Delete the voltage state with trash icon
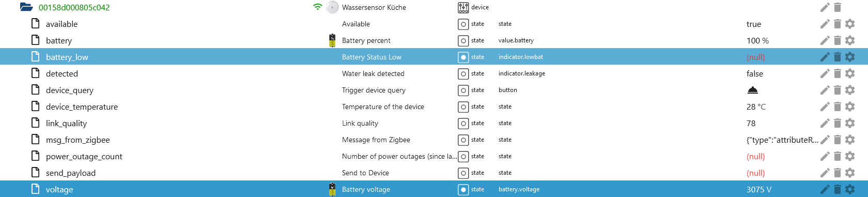868x197 pixels. (838, 189)
